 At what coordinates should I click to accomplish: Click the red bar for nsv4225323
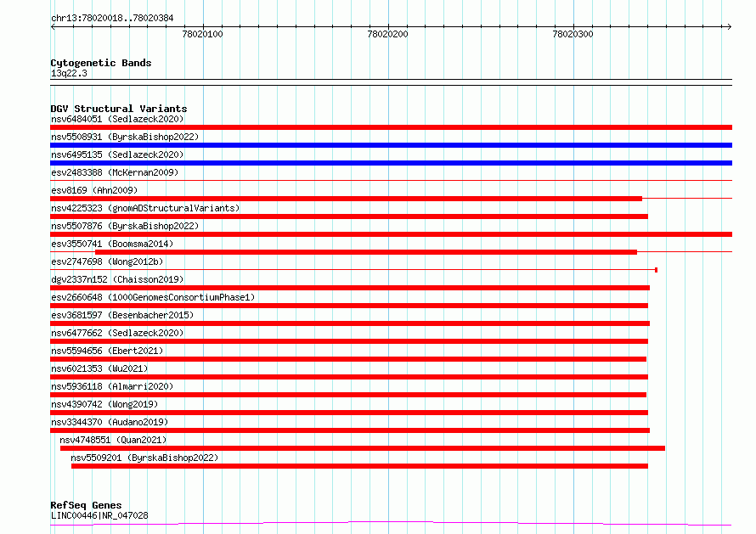(x=349, y=216)
